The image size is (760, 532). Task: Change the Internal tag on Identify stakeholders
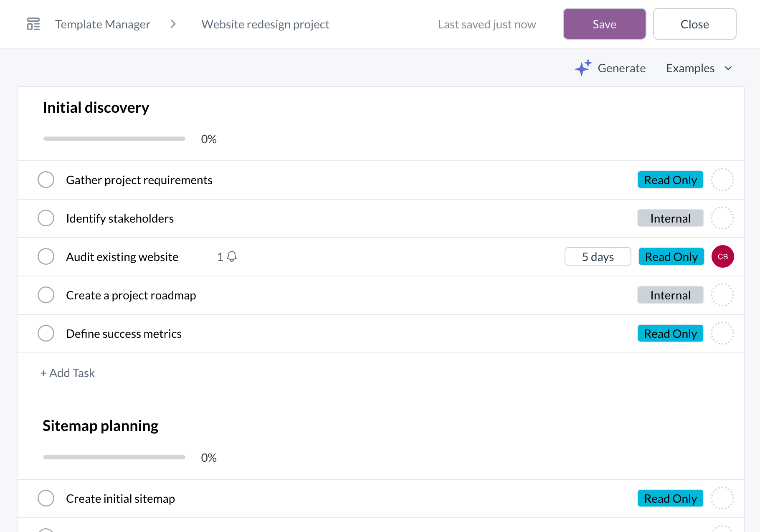pos(670,218)
